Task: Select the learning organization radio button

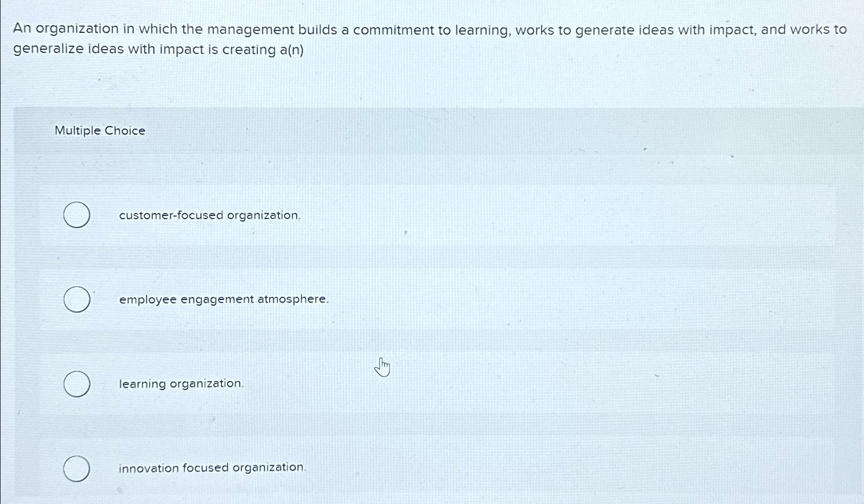Action: pos(76,384)
